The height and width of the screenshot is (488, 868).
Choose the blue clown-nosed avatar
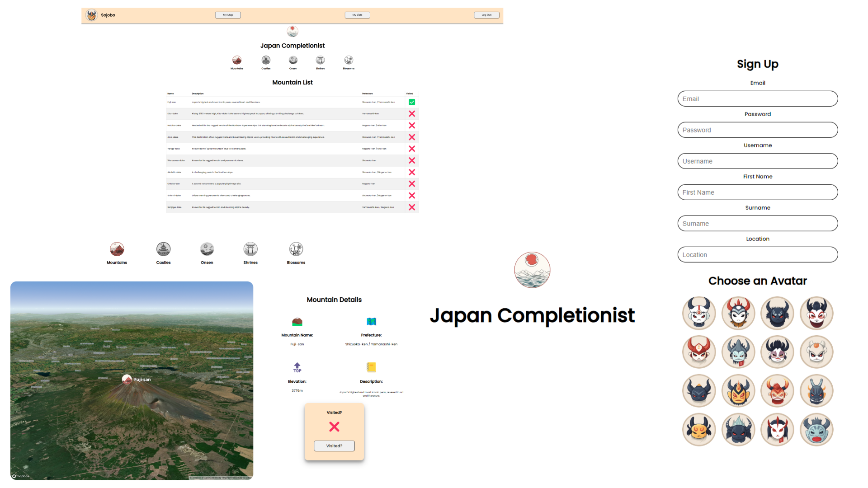tap(816, 430)
